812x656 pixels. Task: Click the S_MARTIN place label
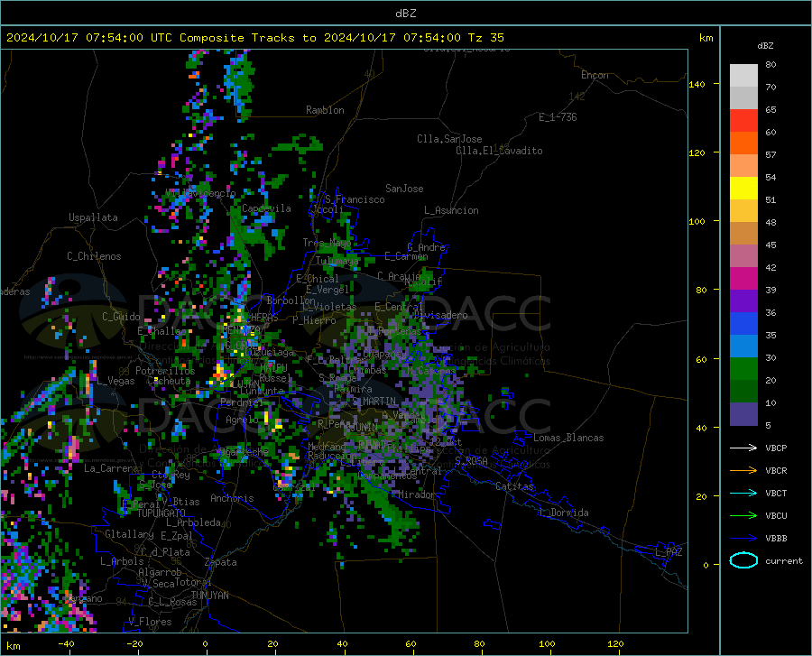point(374,401)
